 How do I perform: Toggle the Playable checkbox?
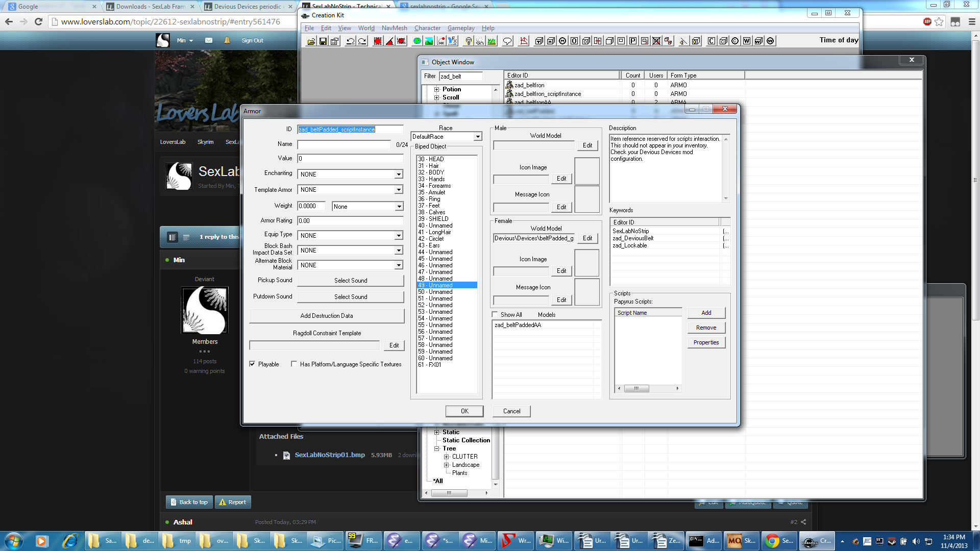(252, 364)
